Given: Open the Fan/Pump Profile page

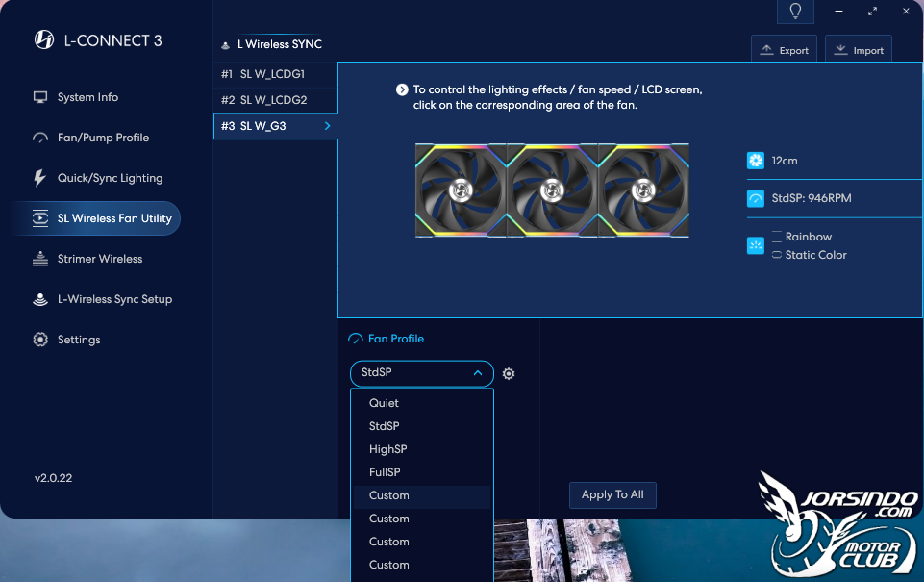Looking at the screenshot, I should [x=103, y=138].
